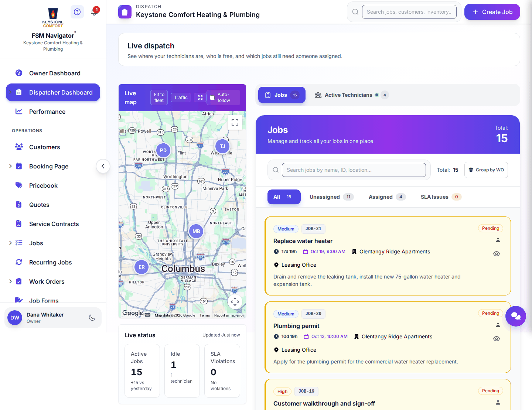Screen dimensions: 532x410
Task: Enable the Auto-follow checkbox
Action: pyautogui.click(x=212, y=98)
